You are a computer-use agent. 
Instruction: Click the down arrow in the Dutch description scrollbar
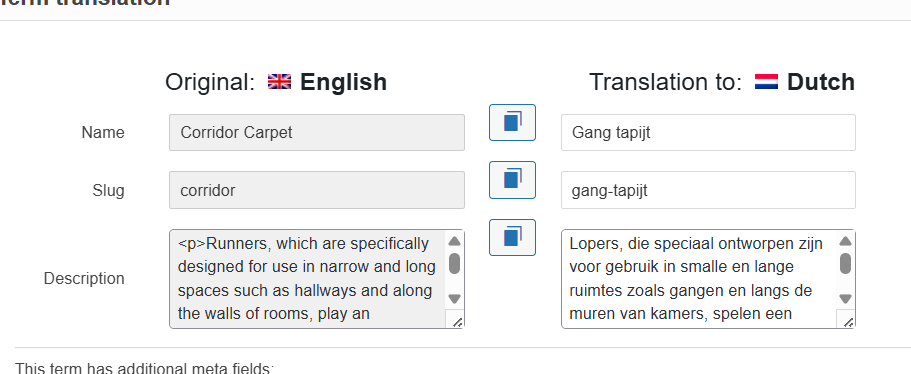pyautogui.click(x=845, y=299)
